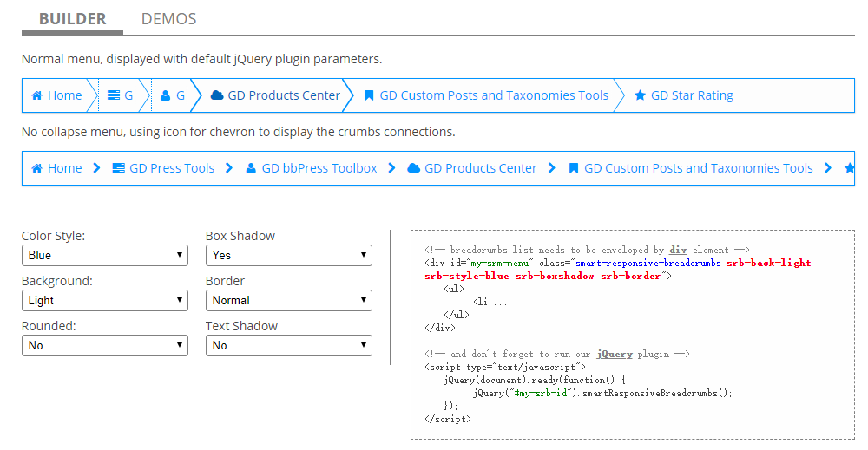
Task: Click the user icon beside GD bbPress Toolbox
Action: coord(251,168)
